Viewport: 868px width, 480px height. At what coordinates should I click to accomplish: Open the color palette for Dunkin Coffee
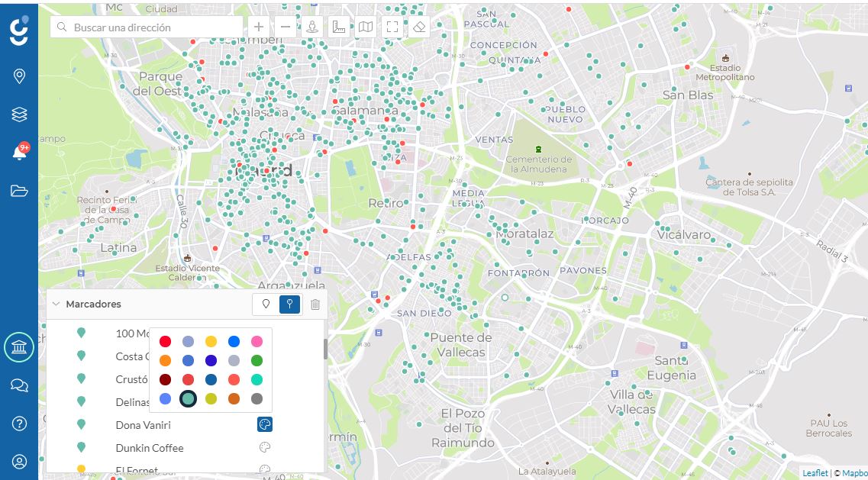[x=263, y=448]
